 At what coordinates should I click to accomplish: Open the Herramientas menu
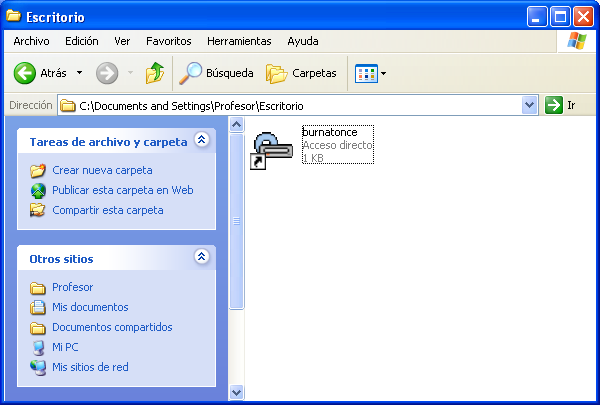point(239,41)
